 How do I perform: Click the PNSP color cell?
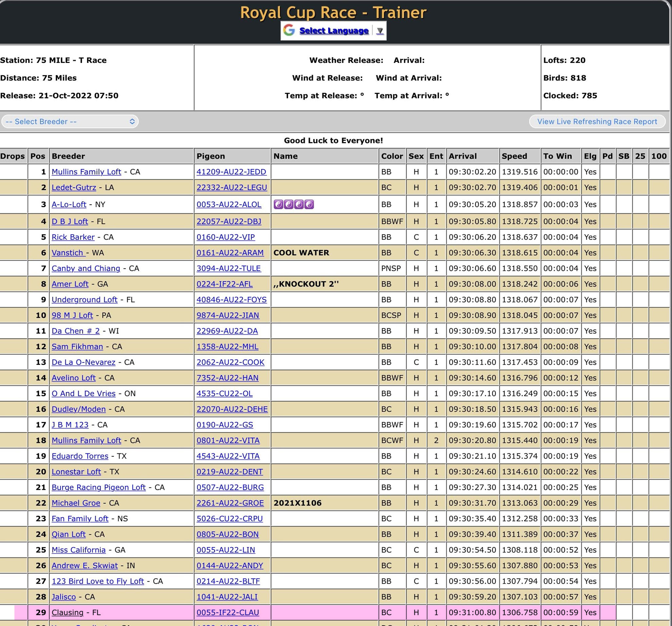392,268
